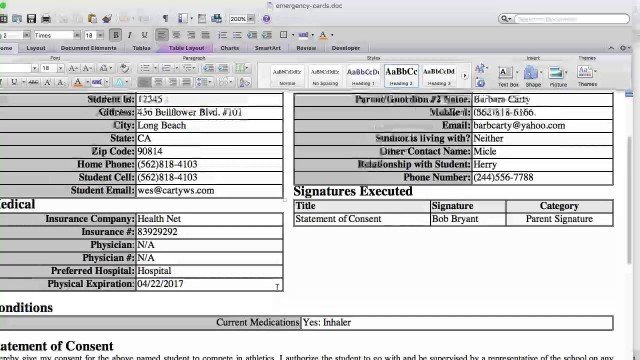640x360 pixels.
Task: Toggle paragraph marks display
Action: [165, 19]
